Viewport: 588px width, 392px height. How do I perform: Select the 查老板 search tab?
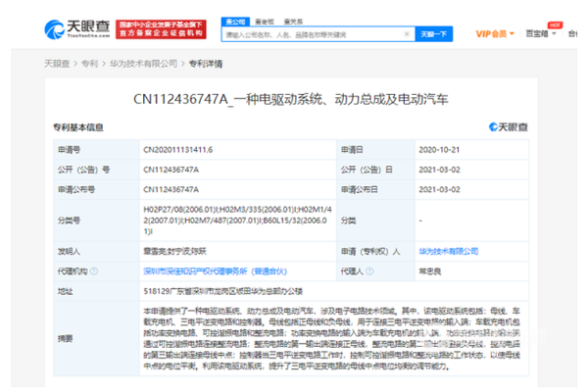click(x=265, y=22)
